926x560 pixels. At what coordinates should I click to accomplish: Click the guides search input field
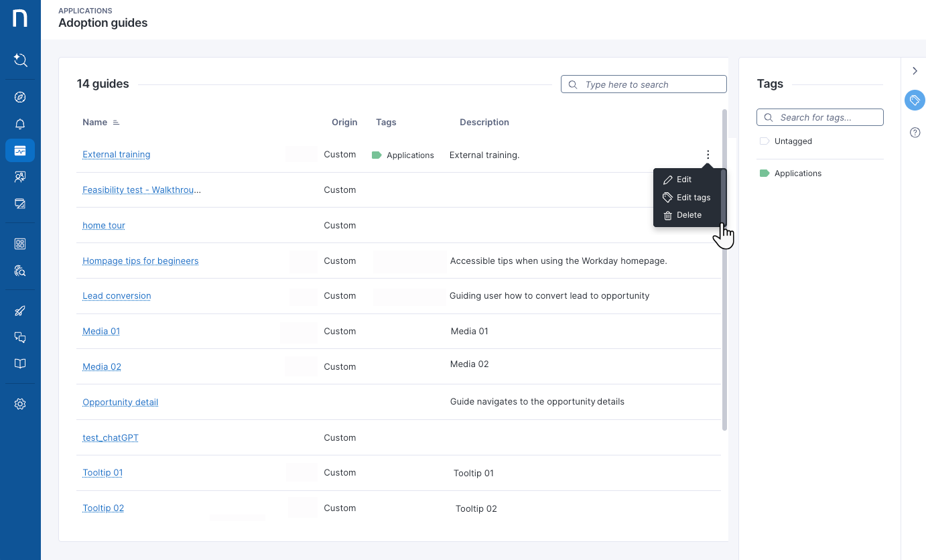650,84
